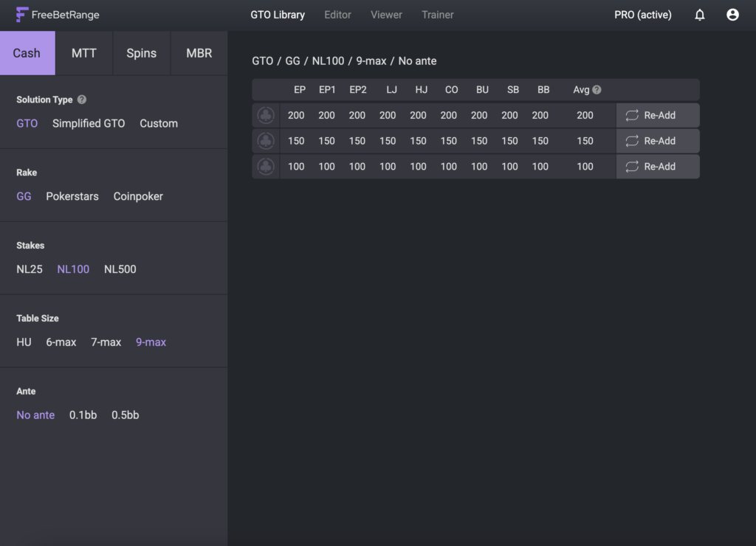Switch rake to Pokerstars
This screenshot has width=756, height=546.
tap(72, 196)
